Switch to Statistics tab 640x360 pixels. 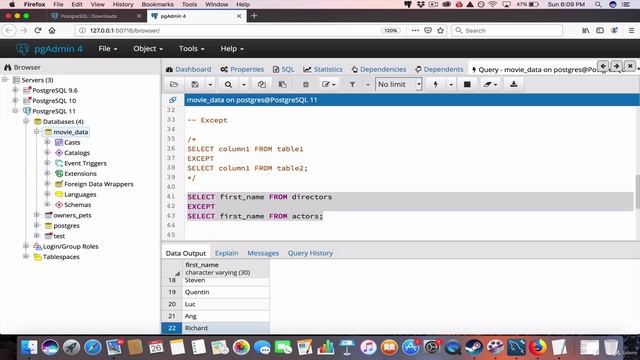pyautogui.click(x=323, y=69)
